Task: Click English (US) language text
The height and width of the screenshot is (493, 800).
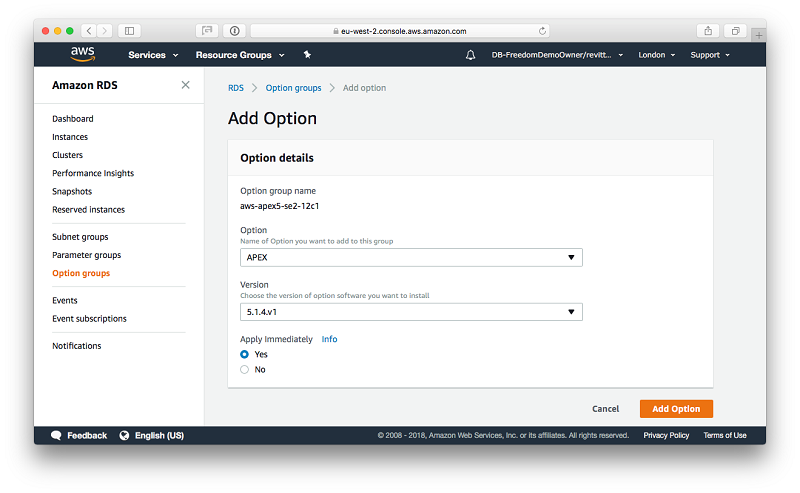Action: click(x=159, y=435)
